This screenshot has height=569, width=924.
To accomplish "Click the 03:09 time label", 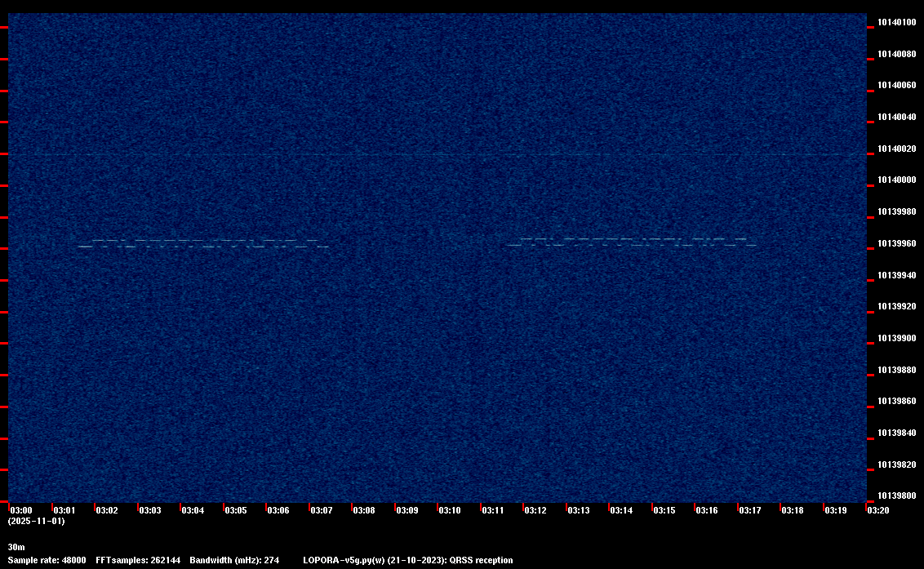I will coord(406,510).
